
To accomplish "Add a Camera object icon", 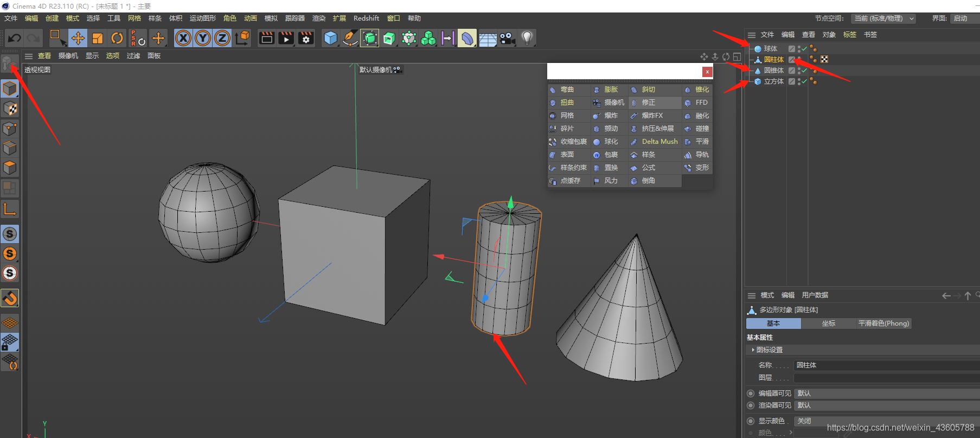I will point(507,38).
